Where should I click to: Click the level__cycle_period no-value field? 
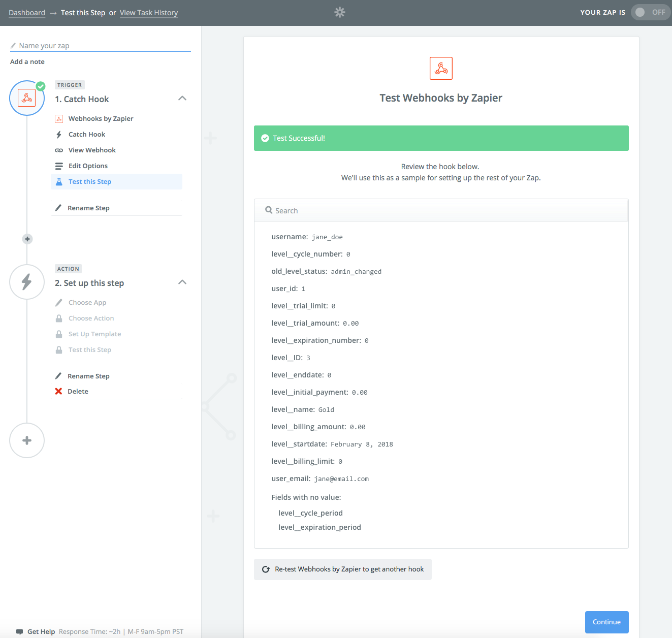tap(310, 513)
